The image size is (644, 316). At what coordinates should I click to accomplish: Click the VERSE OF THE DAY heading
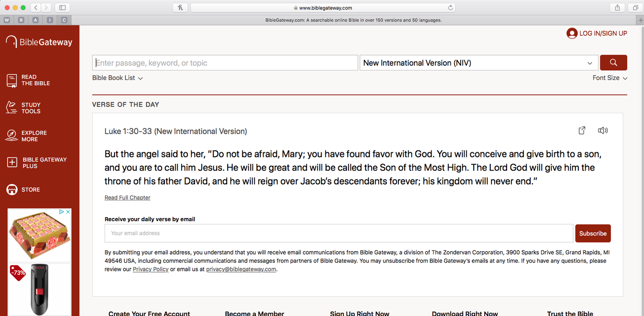pos(126,104)
